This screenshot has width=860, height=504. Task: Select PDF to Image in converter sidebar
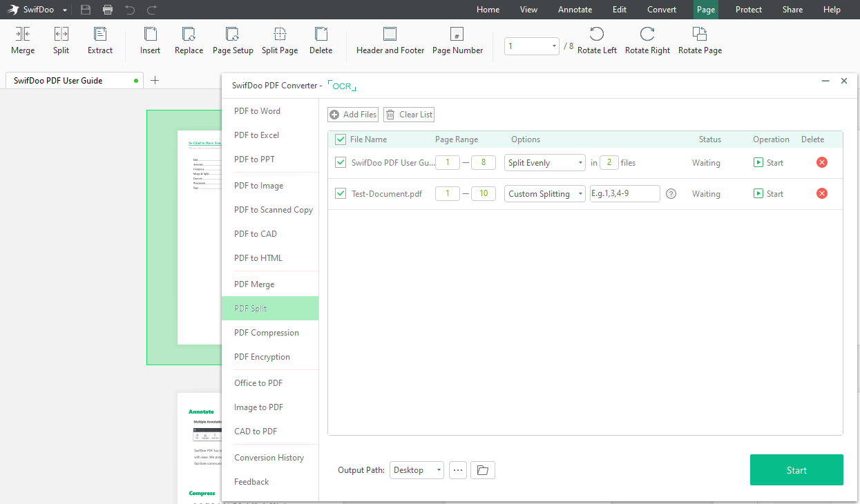click(x=270, y=186)
